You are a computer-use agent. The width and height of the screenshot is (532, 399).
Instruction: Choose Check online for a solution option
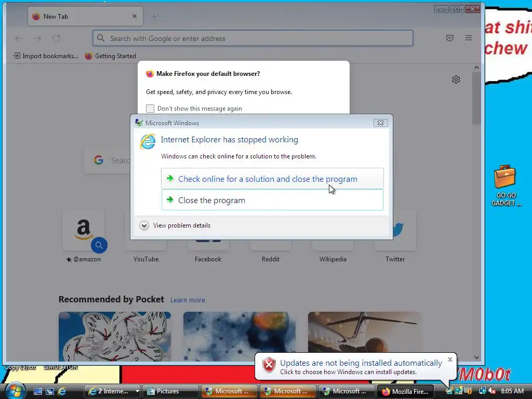272,179
